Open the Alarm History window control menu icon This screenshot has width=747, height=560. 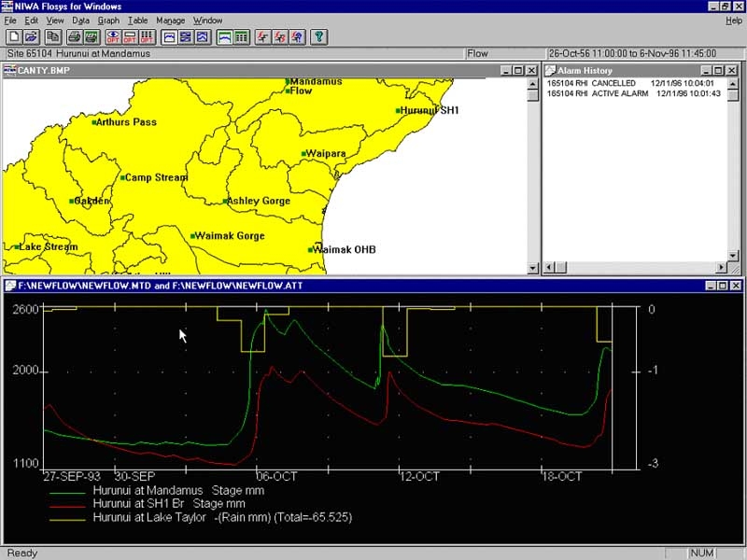550,71
